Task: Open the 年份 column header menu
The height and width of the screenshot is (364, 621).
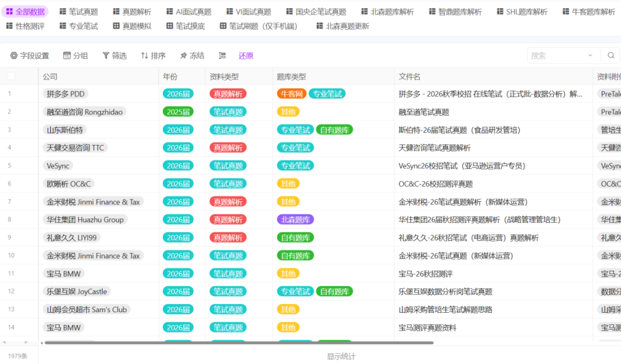Action: pos(170,76)
